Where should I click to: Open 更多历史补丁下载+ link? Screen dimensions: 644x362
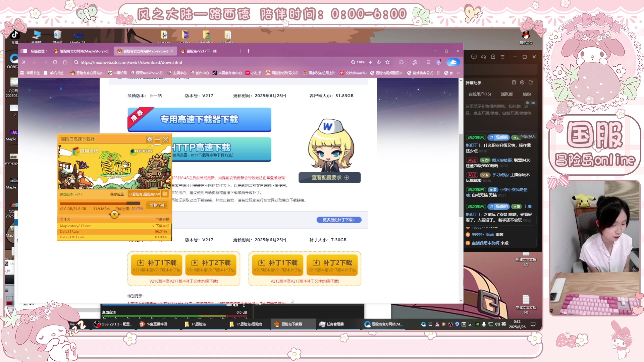(x=339, y=220)
